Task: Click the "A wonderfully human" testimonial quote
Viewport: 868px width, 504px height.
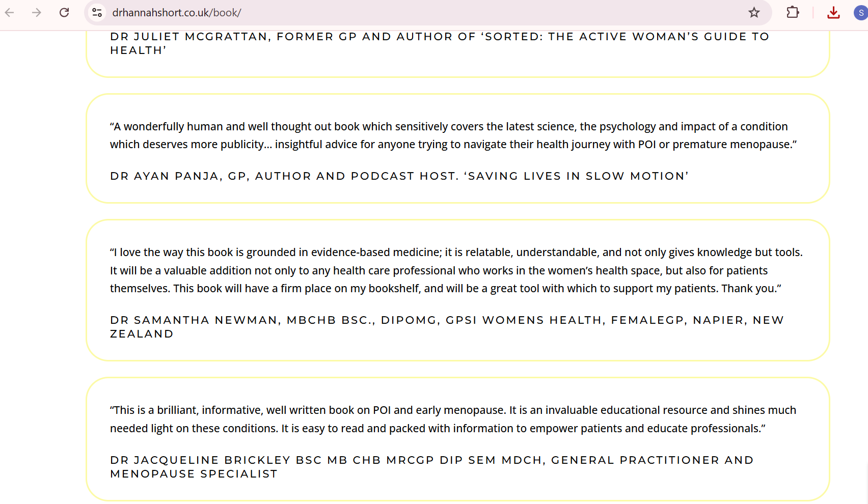Action: (x=448, y=135)
